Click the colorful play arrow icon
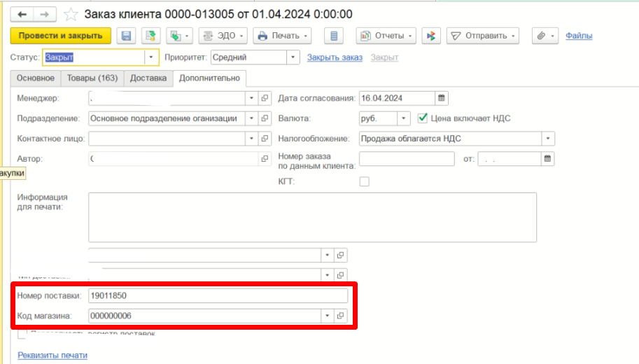 431,36
